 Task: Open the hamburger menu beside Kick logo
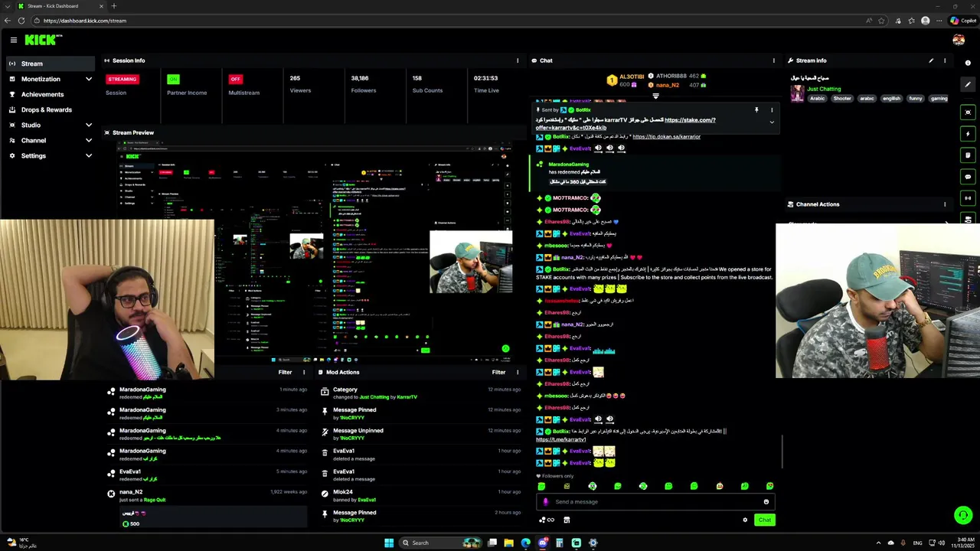(13, 40)
